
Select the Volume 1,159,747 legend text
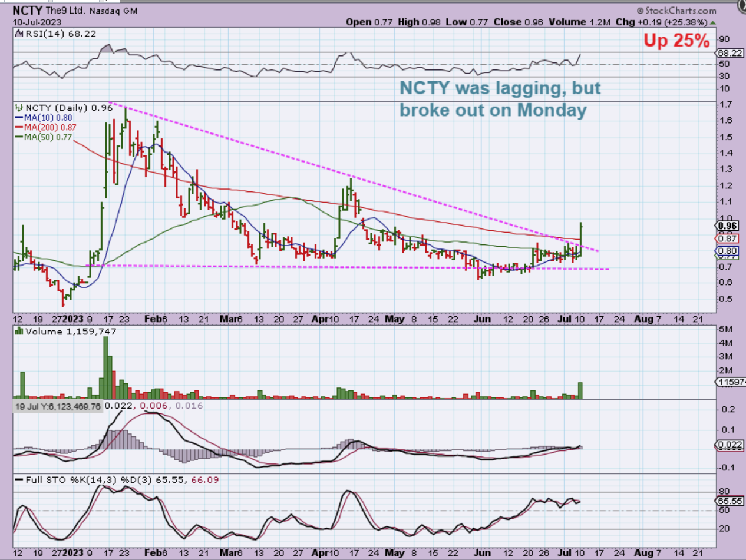[70, 332]
